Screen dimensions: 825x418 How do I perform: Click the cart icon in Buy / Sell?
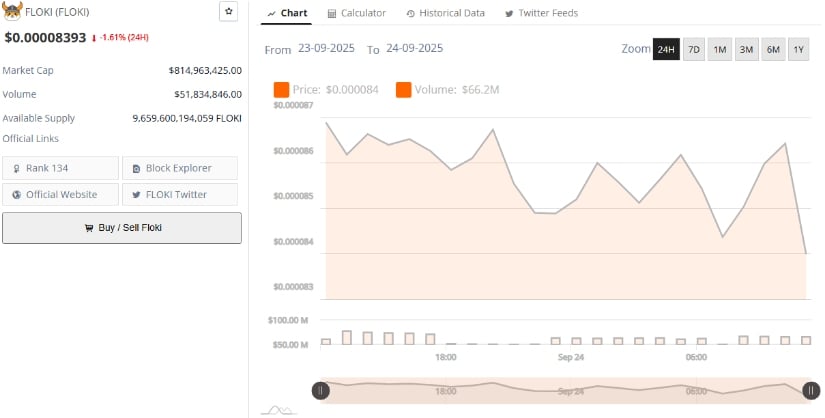click(89, 228)
